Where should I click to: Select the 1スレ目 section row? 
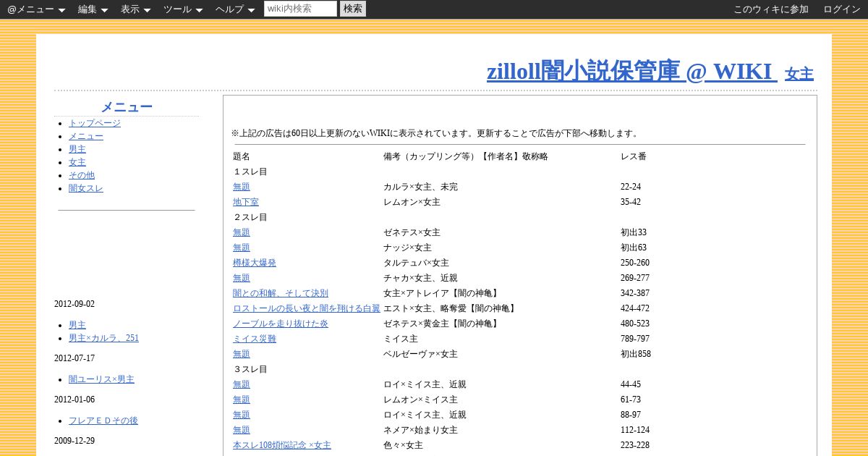[250, 172]
